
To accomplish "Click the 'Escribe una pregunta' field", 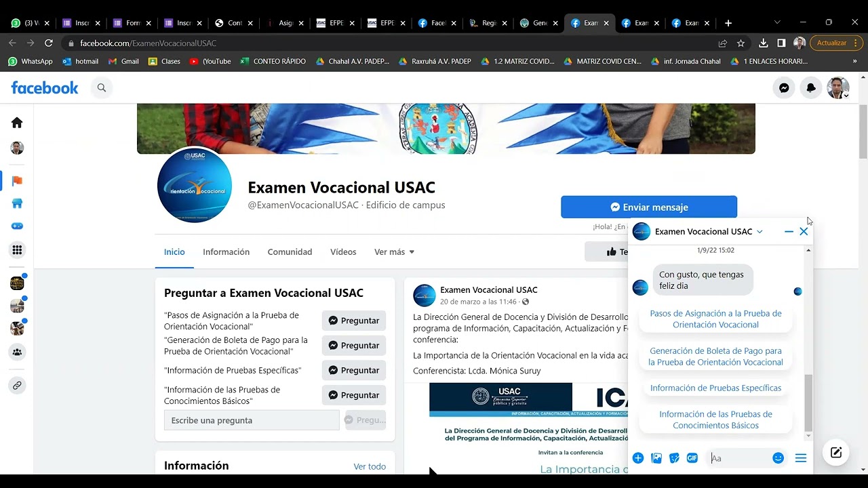I will pos(252,420).
